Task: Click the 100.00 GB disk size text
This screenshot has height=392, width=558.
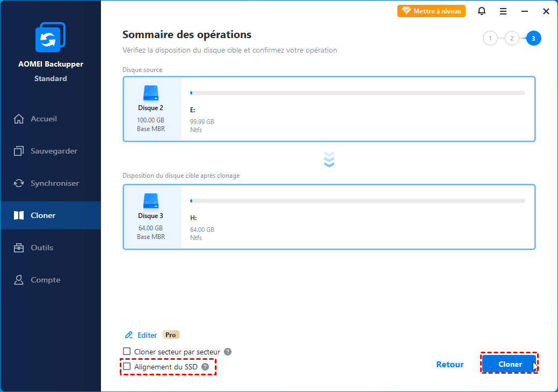Action: [x=151, y=120]
